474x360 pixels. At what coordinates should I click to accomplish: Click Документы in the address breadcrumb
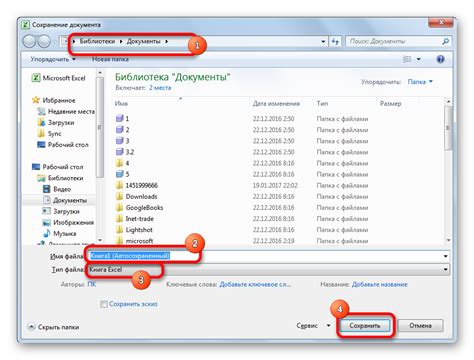coord(143,41)
